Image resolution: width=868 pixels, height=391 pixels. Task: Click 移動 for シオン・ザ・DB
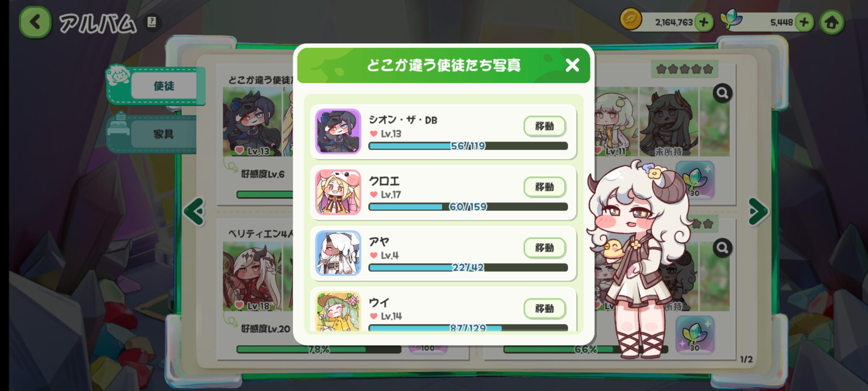544,126
